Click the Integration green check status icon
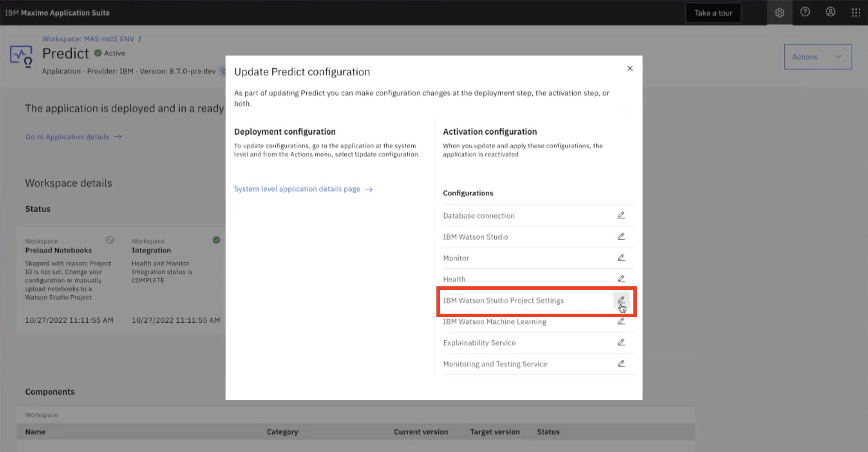Viewport: 868px width, 452px height. pos(216,240)
